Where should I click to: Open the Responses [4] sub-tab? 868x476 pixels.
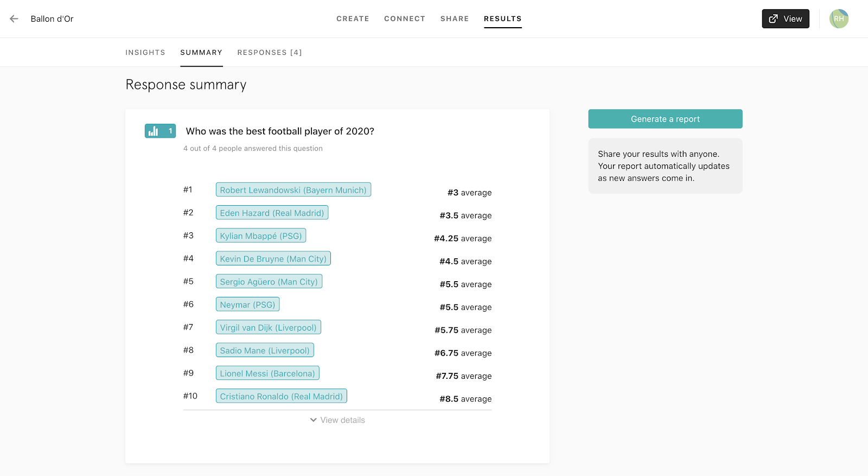270,53
